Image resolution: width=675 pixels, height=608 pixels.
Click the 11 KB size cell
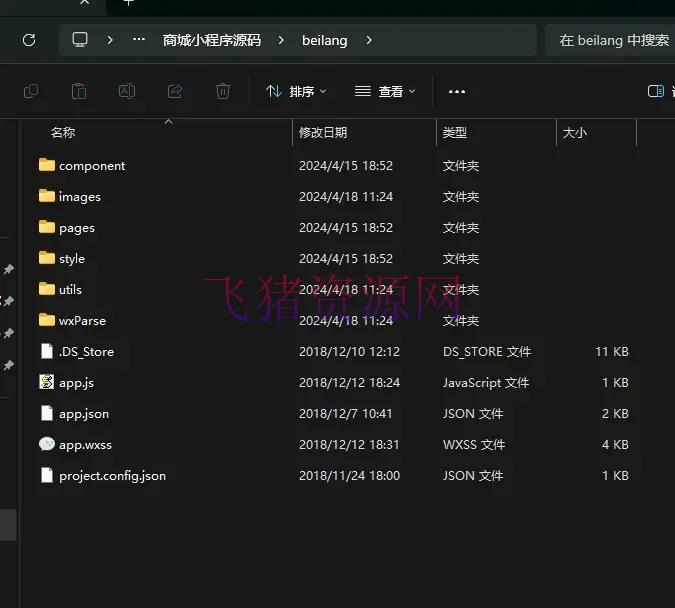[x=612, y=352]
